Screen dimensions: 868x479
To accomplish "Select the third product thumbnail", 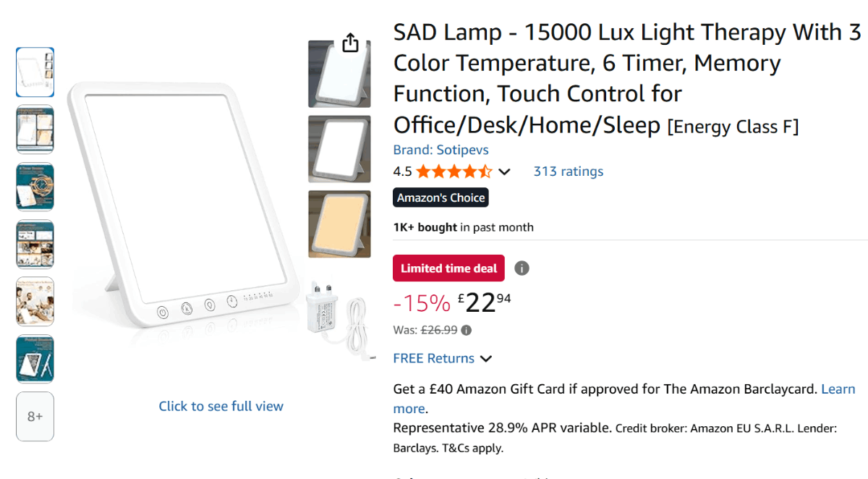I will point(35,186).
